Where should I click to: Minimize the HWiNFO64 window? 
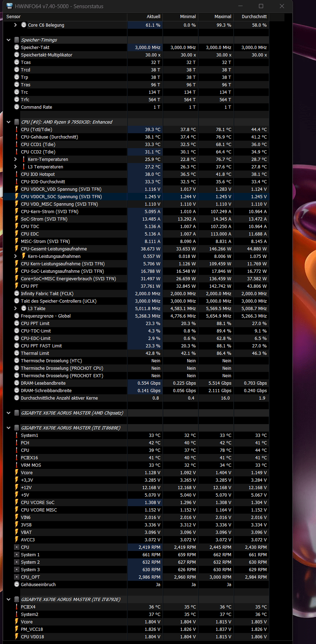[240, 6]
